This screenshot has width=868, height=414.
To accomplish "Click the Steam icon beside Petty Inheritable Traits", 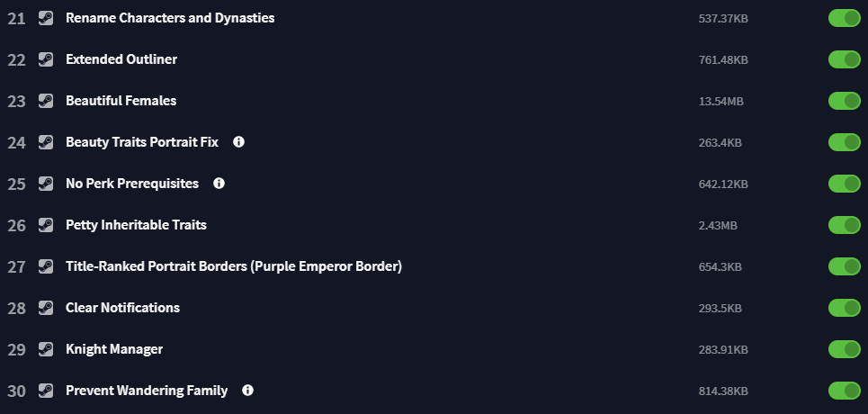I will coord(46,225).
